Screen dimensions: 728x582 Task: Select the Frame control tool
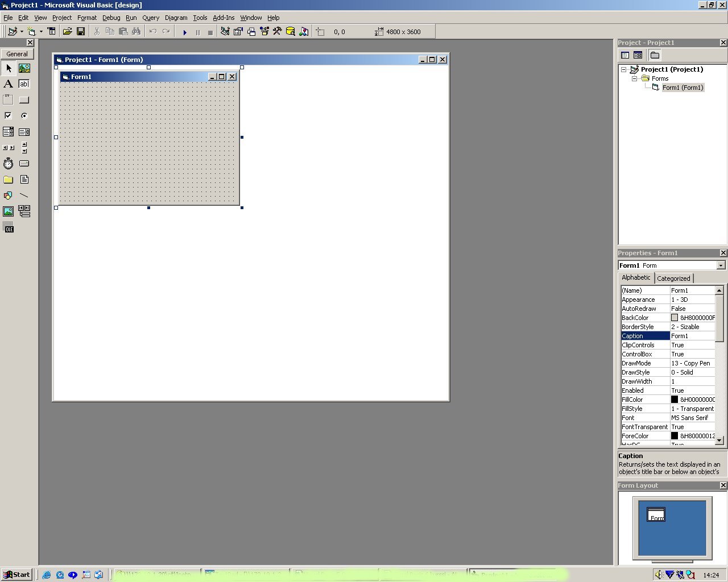click(x=9, y=100)
